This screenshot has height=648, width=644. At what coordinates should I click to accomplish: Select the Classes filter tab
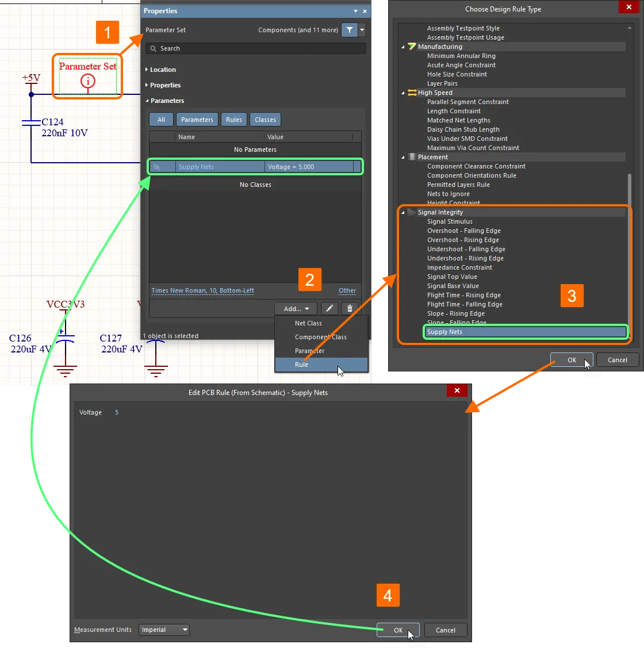(266, 120)
